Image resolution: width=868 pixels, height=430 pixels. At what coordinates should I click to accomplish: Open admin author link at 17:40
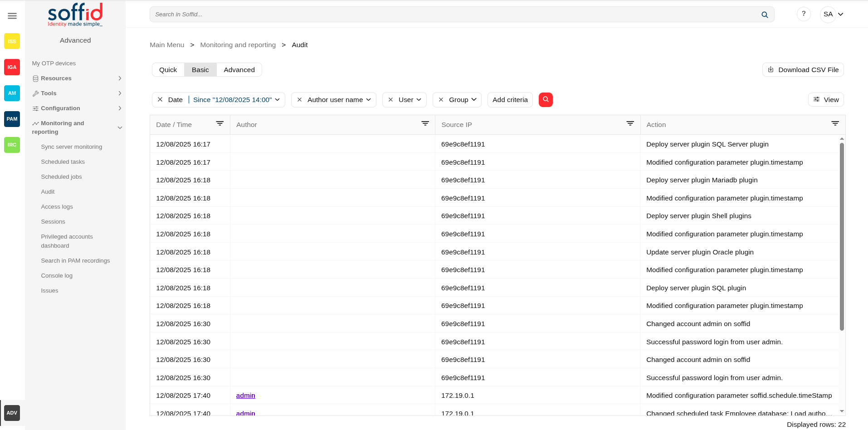pyautogui.click(x=246, y=396)
